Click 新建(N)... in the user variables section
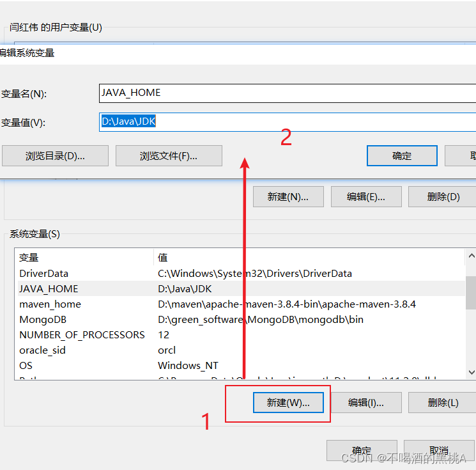 point(288,197)
